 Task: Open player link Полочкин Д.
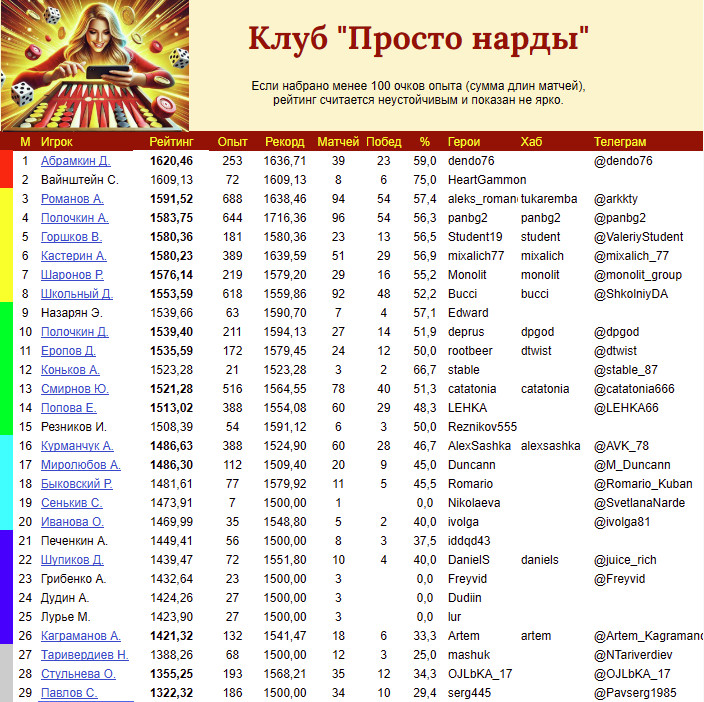75,332
